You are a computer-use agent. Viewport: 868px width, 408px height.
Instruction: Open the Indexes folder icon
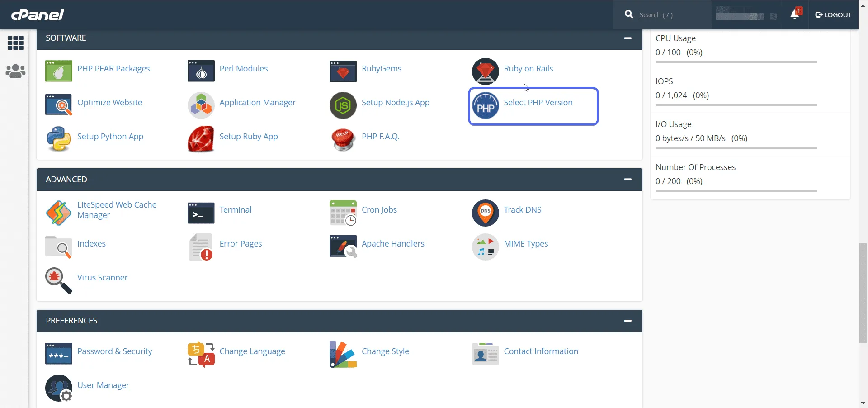(x=59, y=247)
